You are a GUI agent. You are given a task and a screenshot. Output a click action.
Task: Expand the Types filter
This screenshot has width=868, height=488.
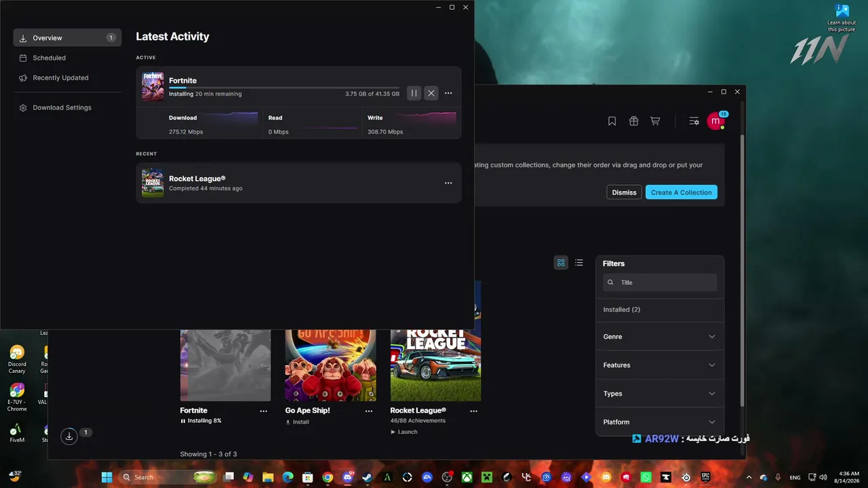click(x=660, y=394)
